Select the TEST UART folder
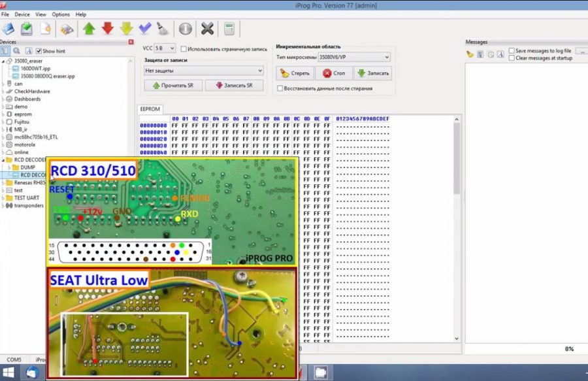 (x=27, y=198)
